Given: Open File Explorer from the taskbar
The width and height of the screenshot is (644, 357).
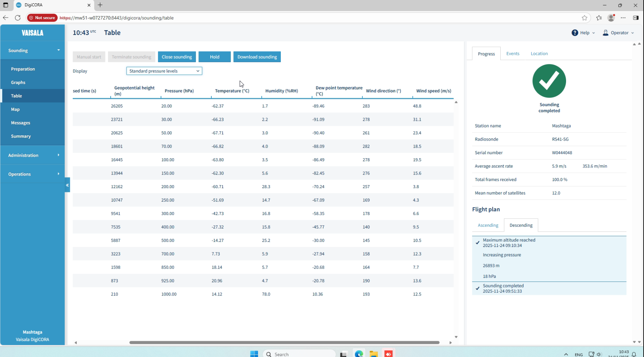Looking at the screenshot, I should point(373,354).
